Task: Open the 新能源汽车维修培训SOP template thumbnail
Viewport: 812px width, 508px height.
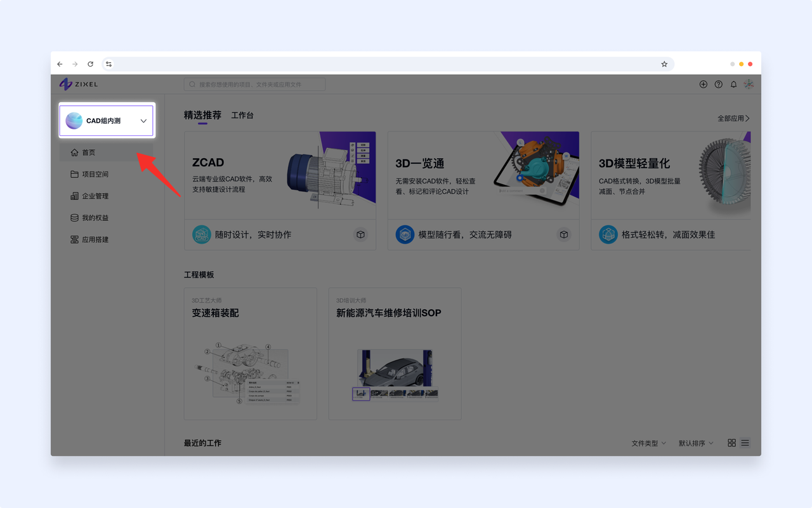Action: 395,375
